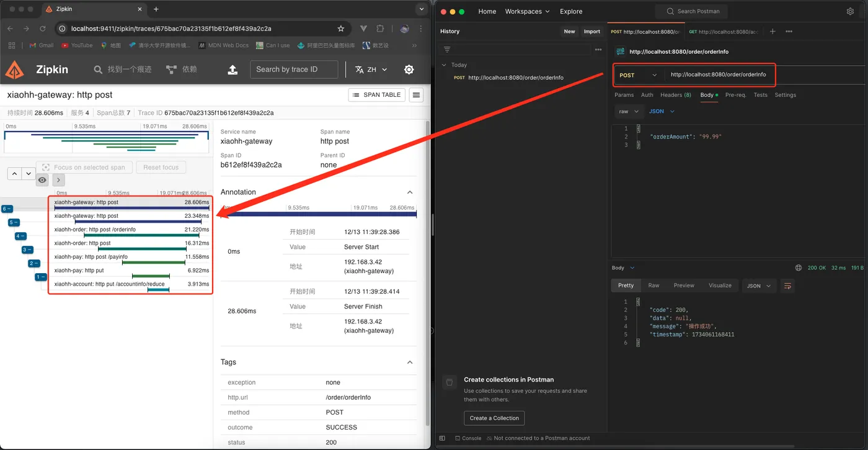The height and width of the screenshot is (450, 868).
Task: Open a new Chrome tab with plus
Action: pyautogui.click(x=156, y=9)
